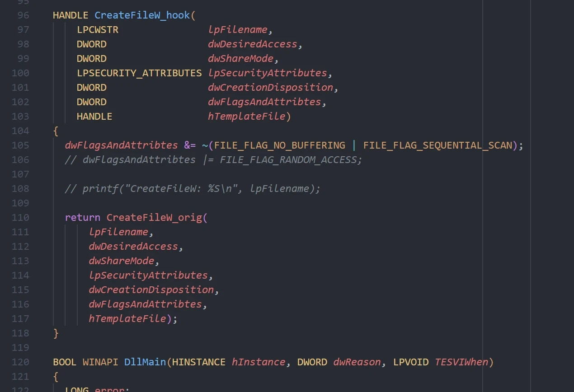The image size is (574, 392).
Task: Click DllMain function name on line 120
Action: pos(145,362)
